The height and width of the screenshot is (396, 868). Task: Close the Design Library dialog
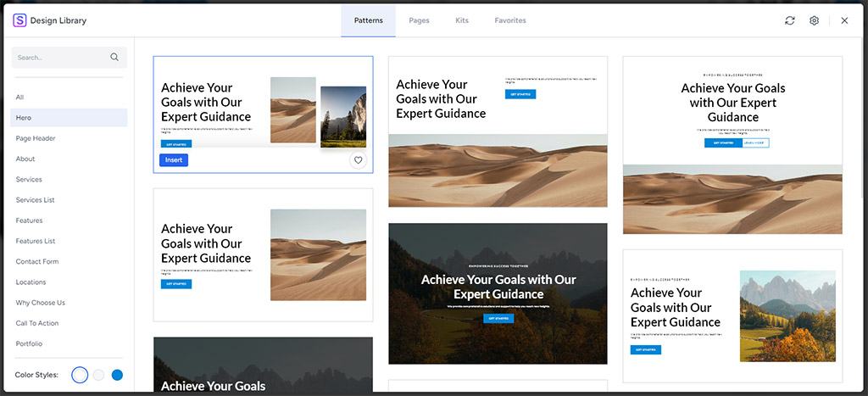coord(844,20)
